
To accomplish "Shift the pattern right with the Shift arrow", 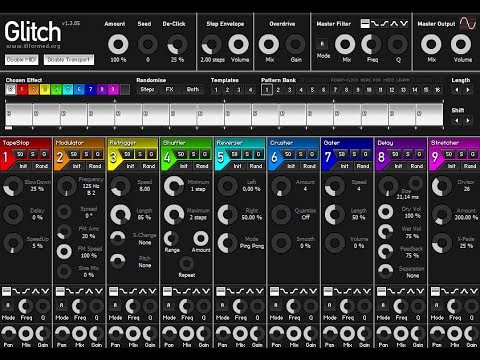I will coord(468,120).
